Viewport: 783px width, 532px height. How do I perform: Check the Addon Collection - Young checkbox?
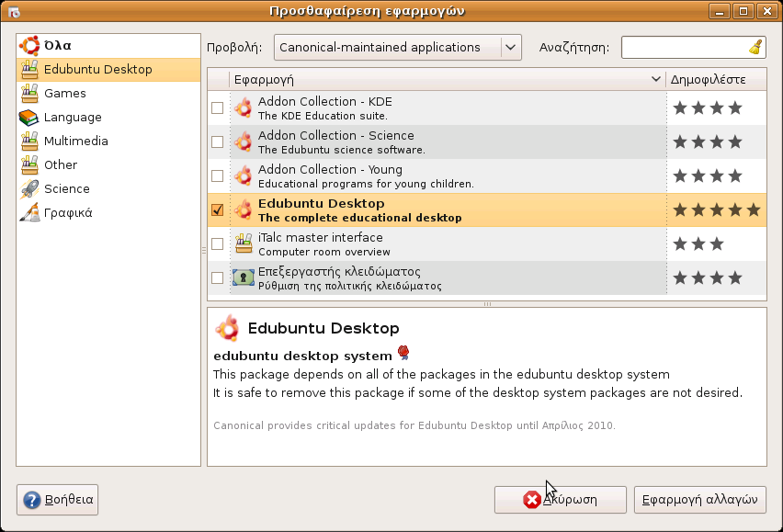point(217,175)
